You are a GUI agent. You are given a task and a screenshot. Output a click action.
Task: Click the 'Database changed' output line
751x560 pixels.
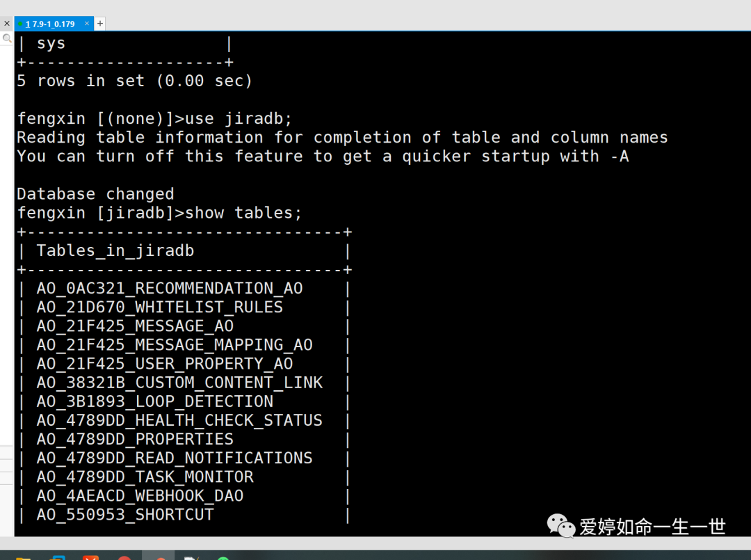(95, 194)
